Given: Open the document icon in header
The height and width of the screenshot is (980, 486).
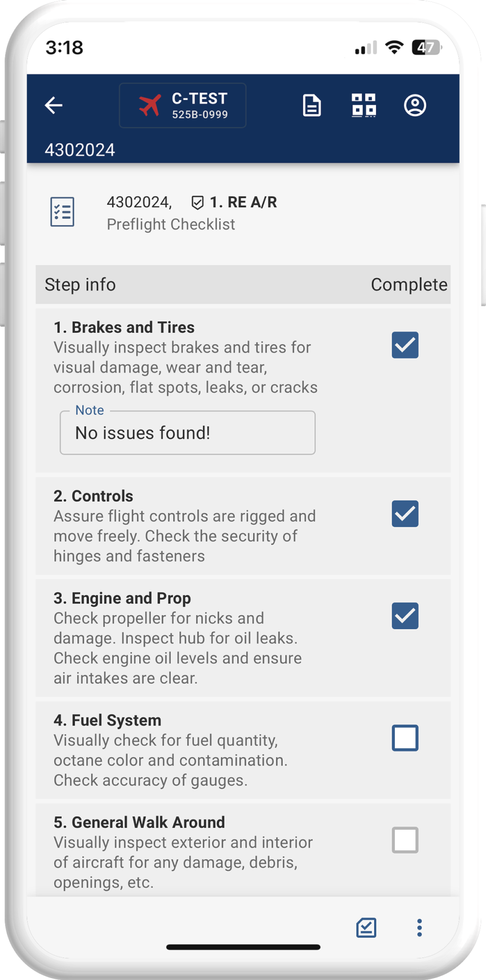Looking at the screenshot, I should click(312, 106).
